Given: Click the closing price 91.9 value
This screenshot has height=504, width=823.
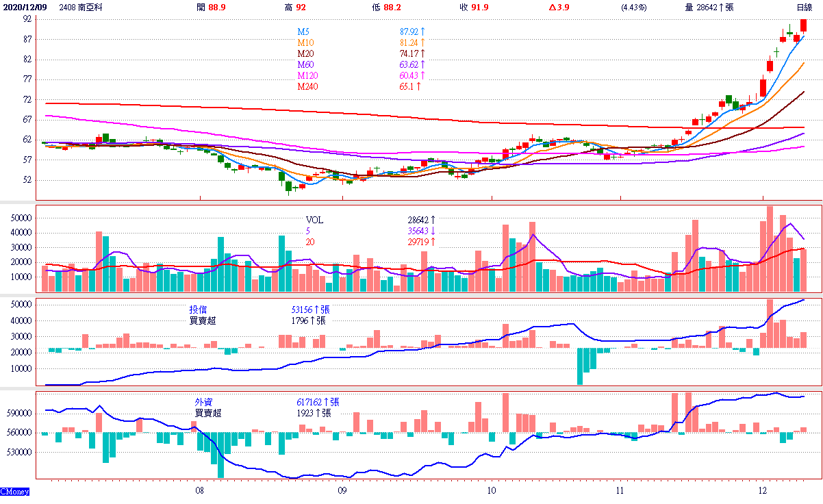Looking at the screenshot, I should tap(479, 7).
